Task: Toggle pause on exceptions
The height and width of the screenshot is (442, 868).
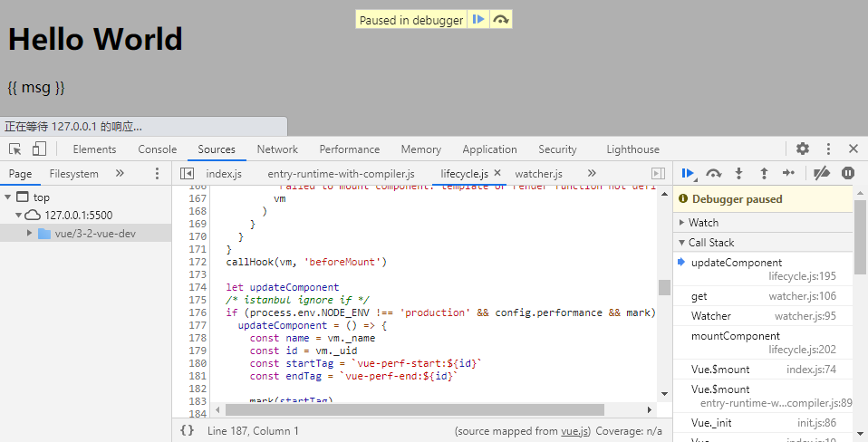Action: pos(848,174)
